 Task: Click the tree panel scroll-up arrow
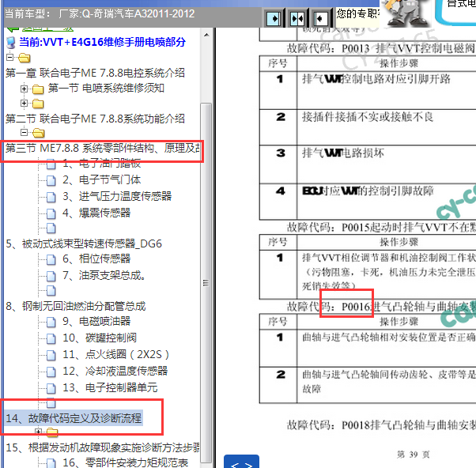(206, 35)
